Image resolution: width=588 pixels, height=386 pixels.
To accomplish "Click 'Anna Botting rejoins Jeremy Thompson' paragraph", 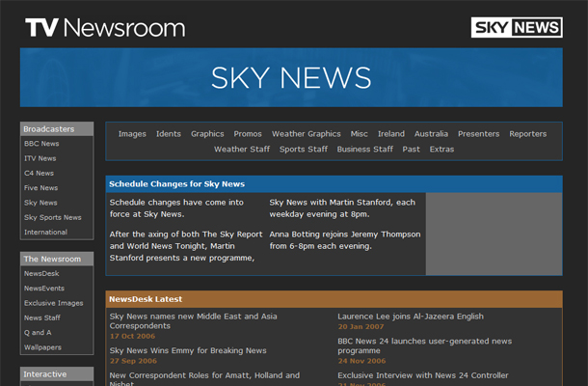I will click(345, 240).
